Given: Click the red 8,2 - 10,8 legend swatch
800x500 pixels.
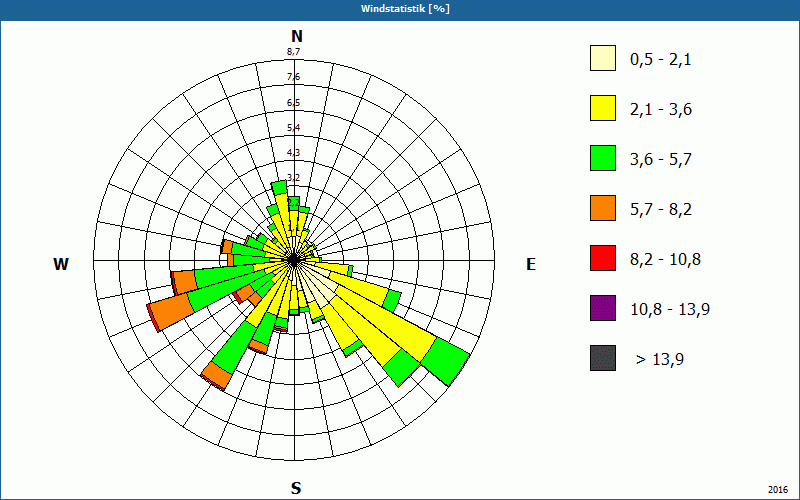Looking at the screenshot, I should 603,258.
